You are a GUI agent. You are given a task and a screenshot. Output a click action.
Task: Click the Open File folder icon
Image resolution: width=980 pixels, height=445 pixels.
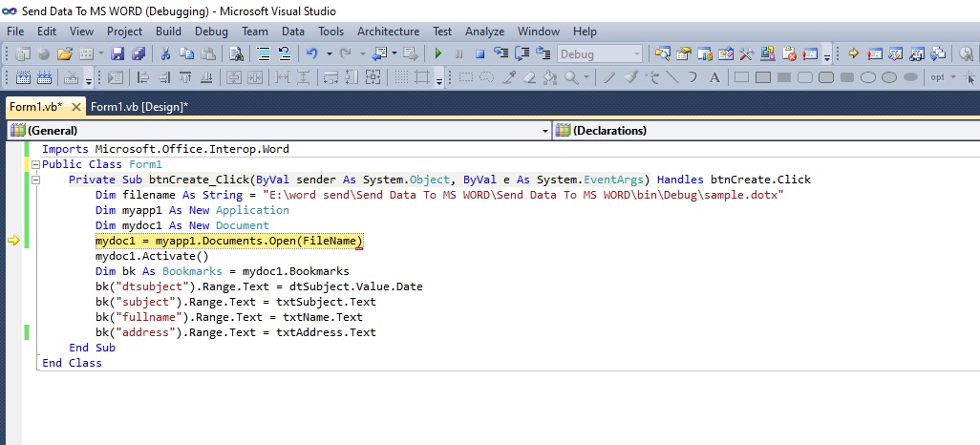point(65,53)
